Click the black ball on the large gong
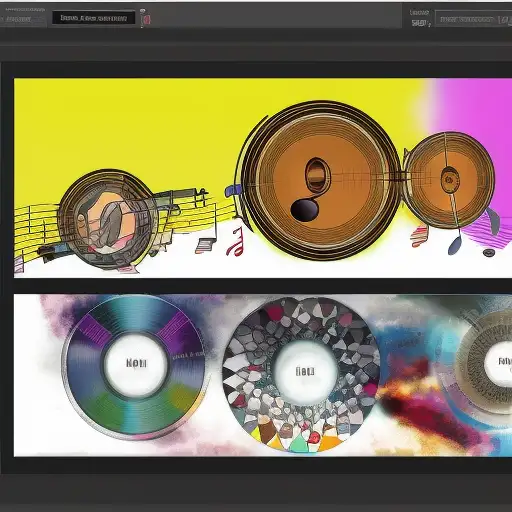This screenshot has width=512, height=512. (x=304, y=210)
